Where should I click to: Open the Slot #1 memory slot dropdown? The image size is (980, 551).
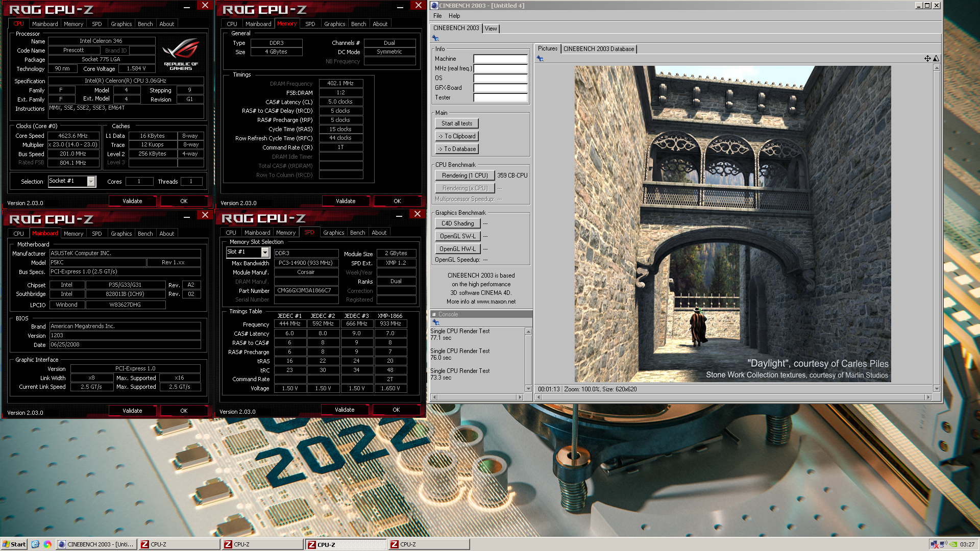tap(265, 252)
